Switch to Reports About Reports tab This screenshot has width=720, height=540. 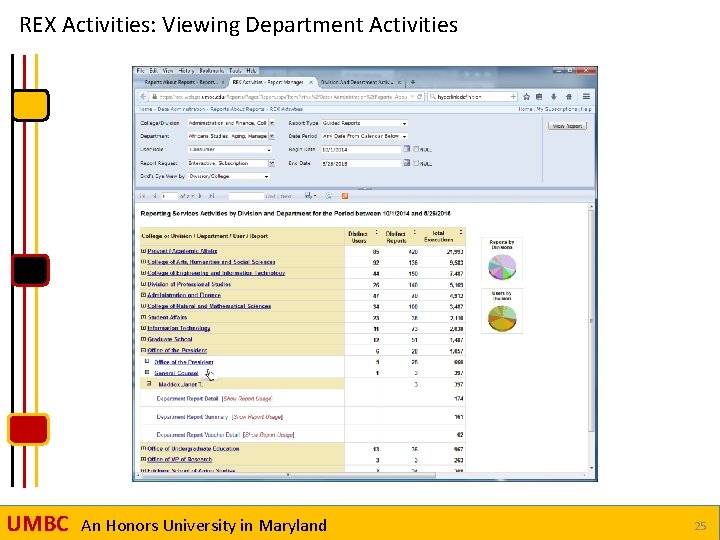point(180,82)
